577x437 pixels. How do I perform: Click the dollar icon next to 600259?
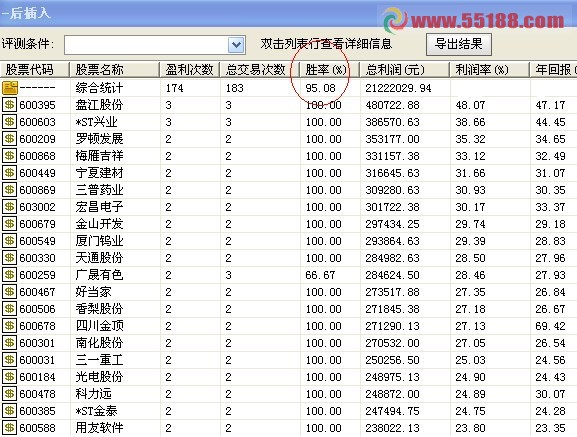point(9,275)
